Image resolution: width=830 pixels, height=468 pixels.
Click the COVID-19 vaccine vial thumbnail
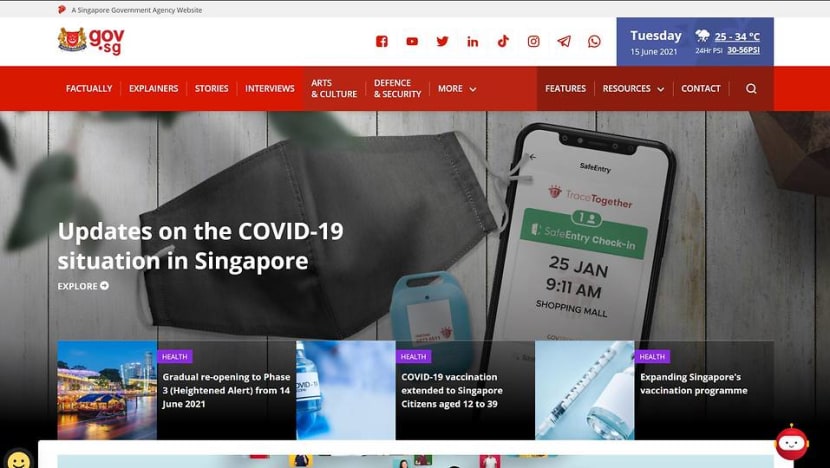[x=346, y=390]
